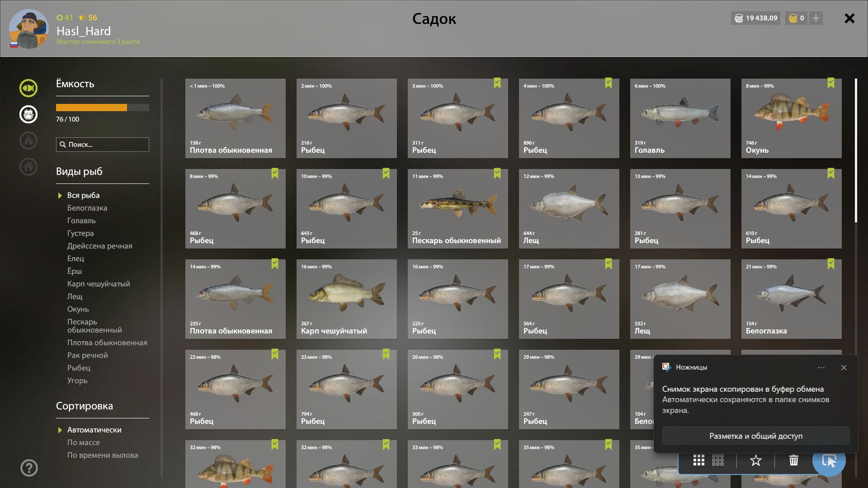This screenshot has height=488, width=868.
Task: Filter fish list by Окунь
Action: pyautogui.click(x=78, y=309)
